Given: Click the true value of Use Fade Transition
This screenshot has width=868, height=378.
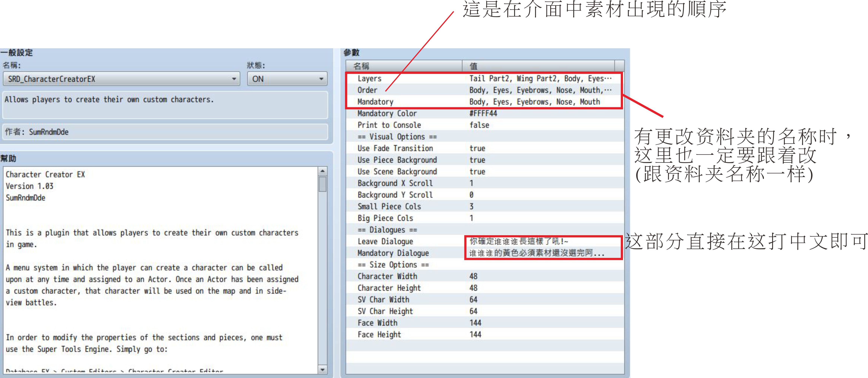Looking at the screenshot, I should (477, 149).
